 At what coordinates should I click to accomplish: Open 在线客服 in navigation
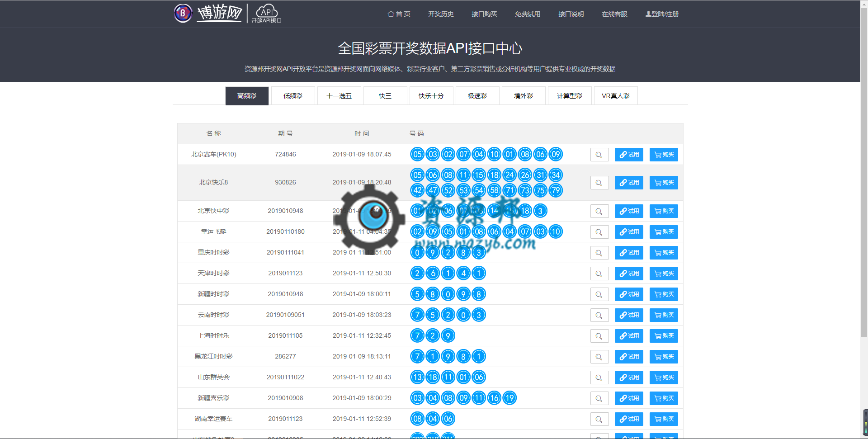pos(614,14)
